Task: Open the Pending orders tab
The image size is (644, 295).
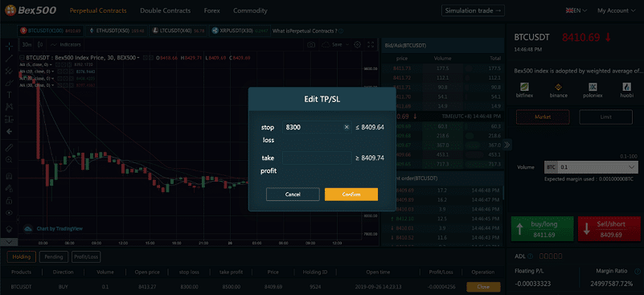Action: click(54, 256)
